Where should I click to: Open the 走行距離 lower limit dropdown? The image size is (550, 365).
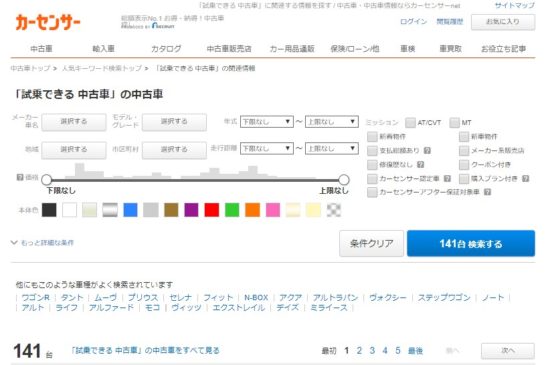point(267,148)
